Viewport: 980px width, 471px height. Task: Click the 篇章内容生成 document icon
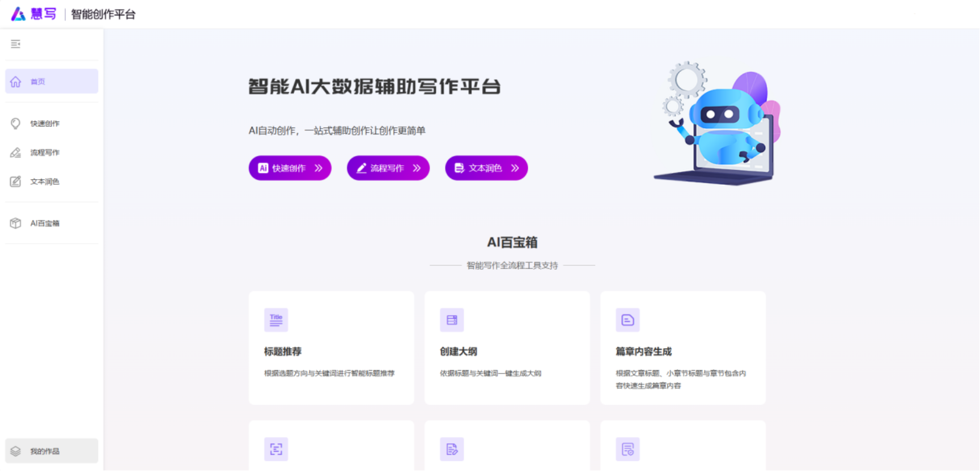627,320
